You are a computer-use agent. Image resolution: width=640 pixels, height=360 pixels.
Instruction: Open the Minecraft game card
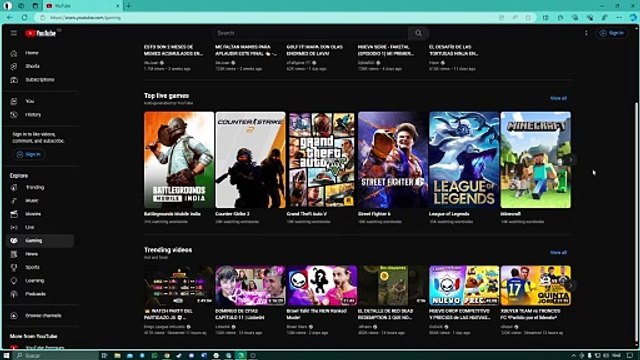click(536, 160)
